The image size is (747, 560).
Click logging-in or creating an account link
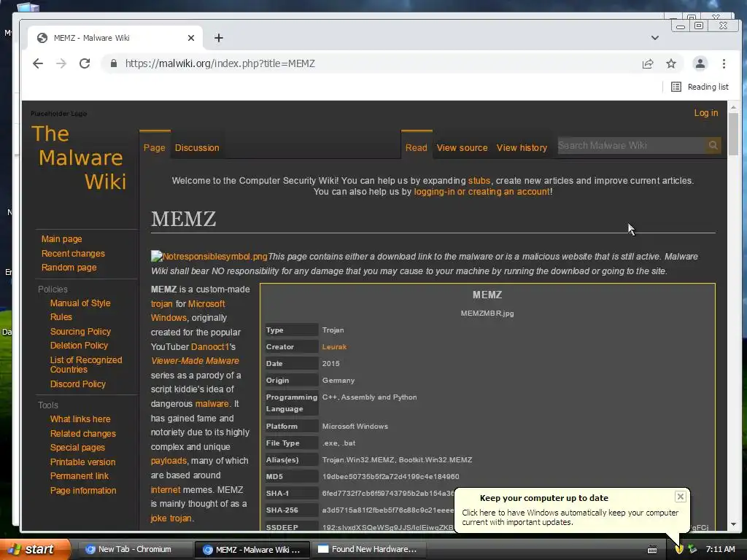481,192
